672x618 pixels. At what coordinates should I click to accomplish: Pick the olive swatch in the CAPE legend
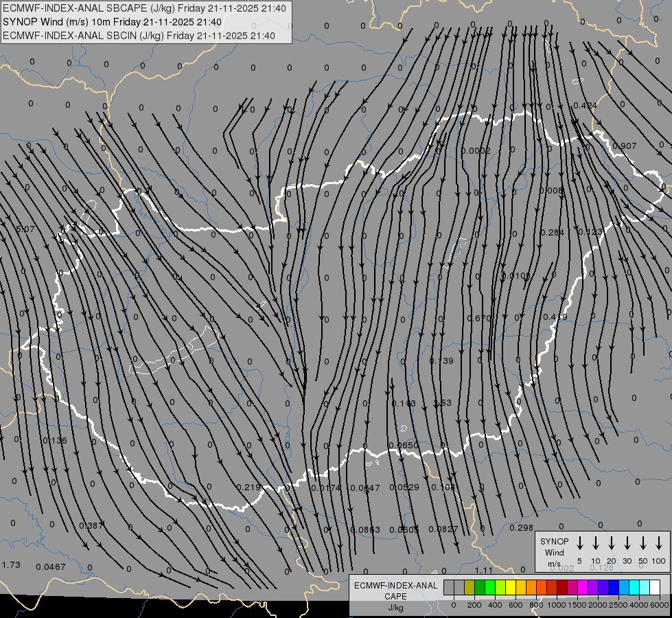[x=470, y=588]
